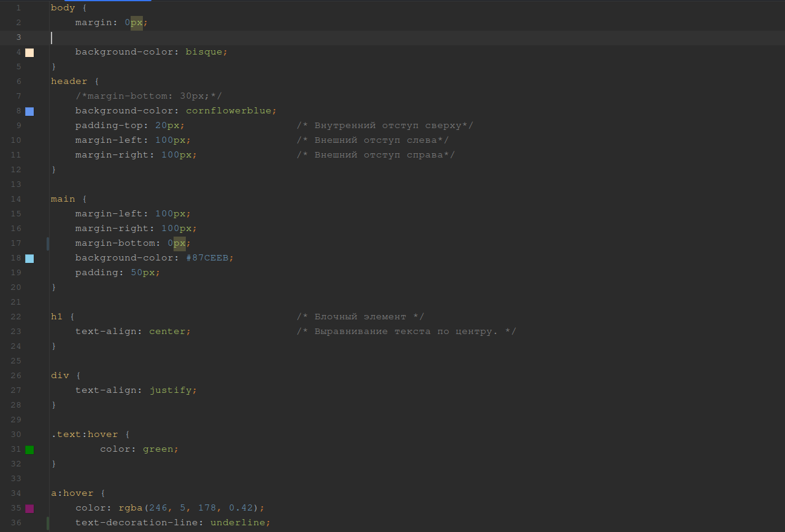Open the magenta rgba gutter color swatch
The height and width of the screenshot is (532, 785).
click(x=29, y=509)
